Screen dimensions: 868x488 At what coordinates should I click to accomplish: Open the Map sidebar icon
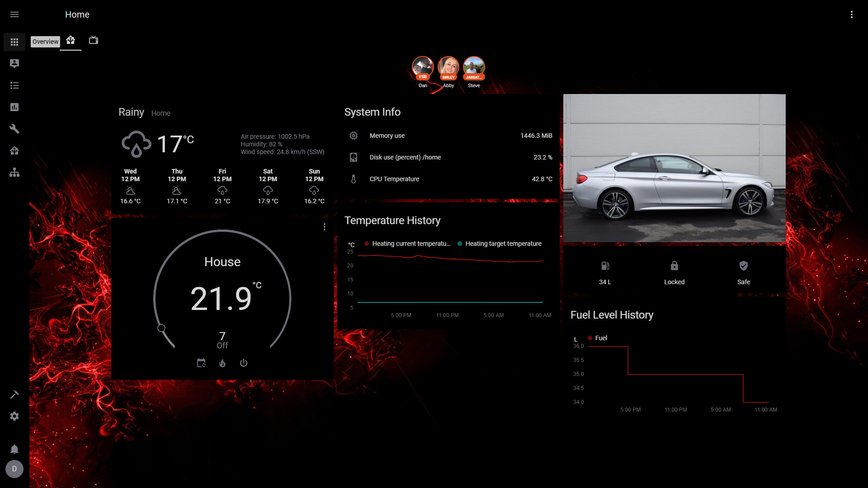(x=14, y=64)
